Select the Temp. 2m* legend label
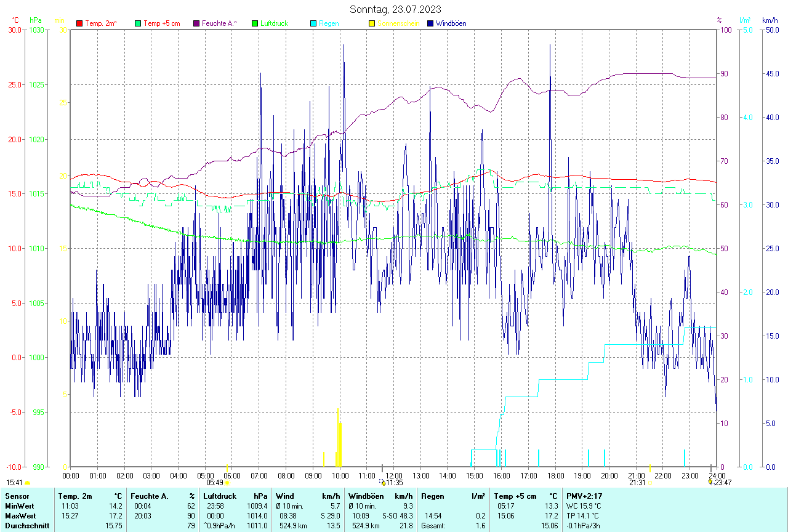This screenshot has height=532, width=788. [101, 23]
